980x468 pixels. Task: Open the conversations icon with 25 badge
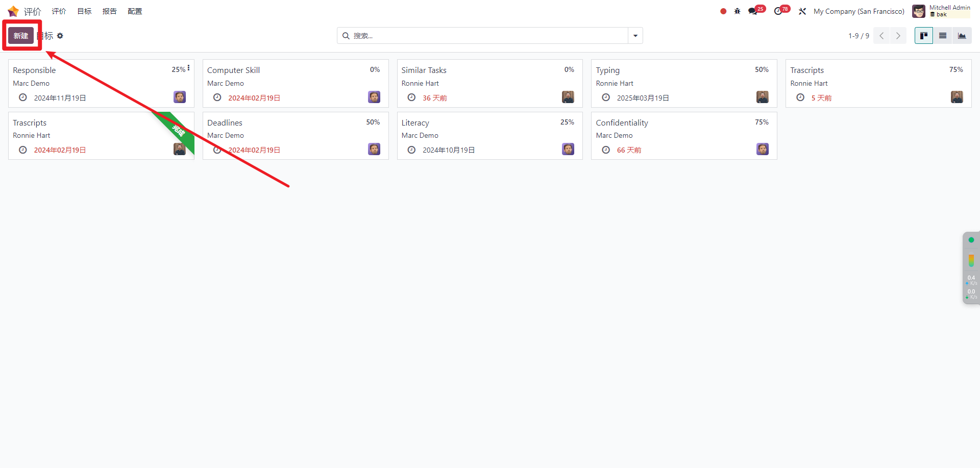753,11
